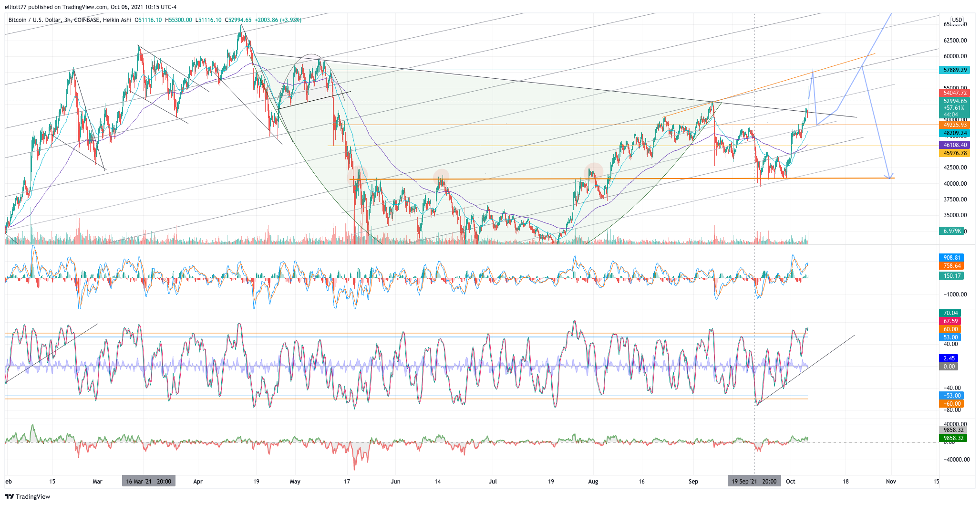Screen dimensions: 980x505
Task: Click the TradingView logo at the bottom
Action: tap(27, 496)
